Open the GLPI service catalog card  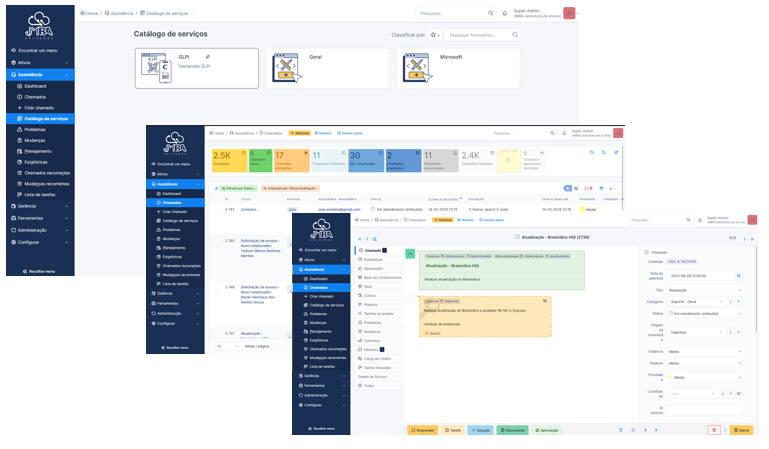[195, 68]
